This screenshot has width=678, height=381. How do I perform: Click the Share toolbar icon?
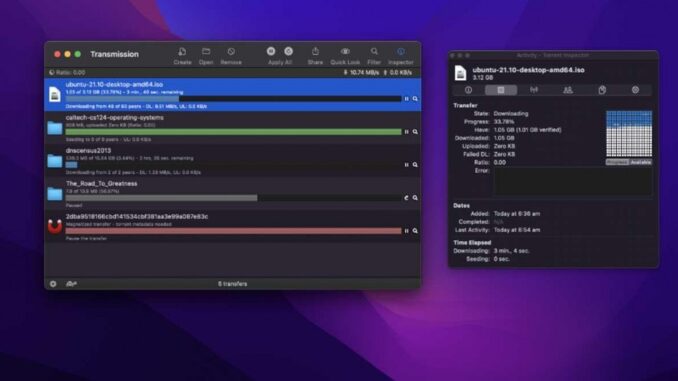(315, 51)
